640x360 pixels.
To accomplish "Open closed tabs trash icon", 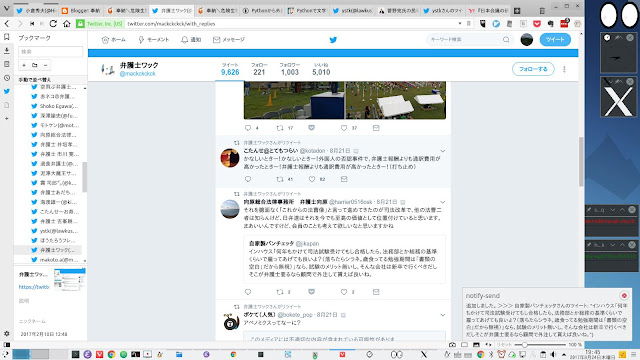I will [542, 11].
